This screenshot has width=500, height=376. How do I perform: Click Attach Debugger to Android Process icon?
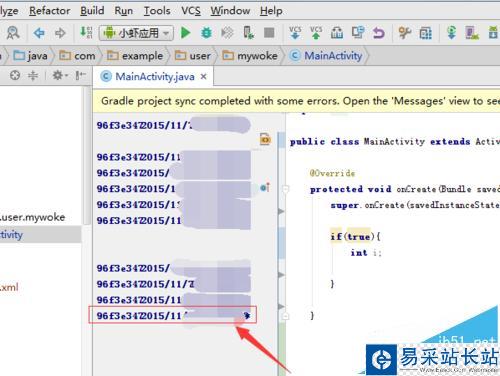[248, 33]
